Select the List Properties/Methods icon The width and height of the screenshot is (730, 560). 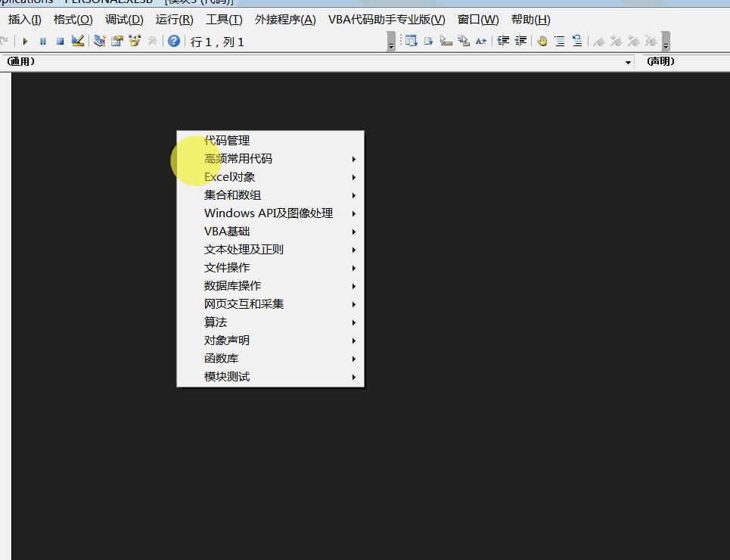pyautogui.click(x=411, y=42)
